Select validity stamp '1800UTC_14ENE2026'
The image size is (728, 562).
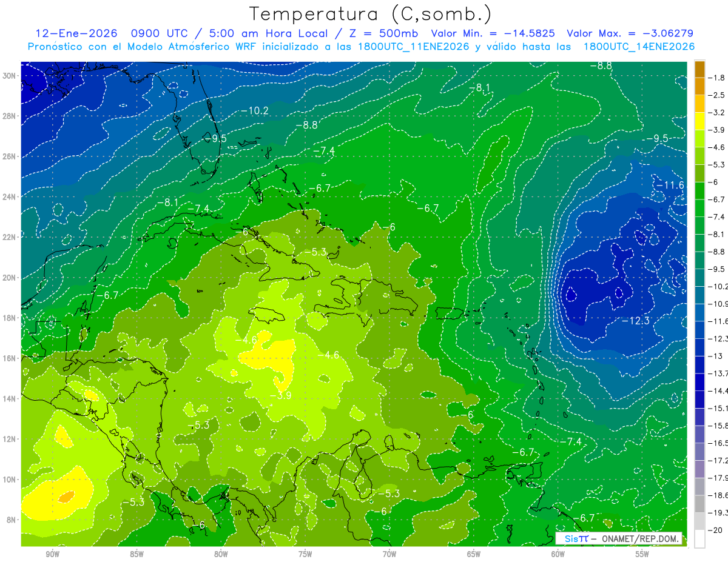[x=639, y=47]
